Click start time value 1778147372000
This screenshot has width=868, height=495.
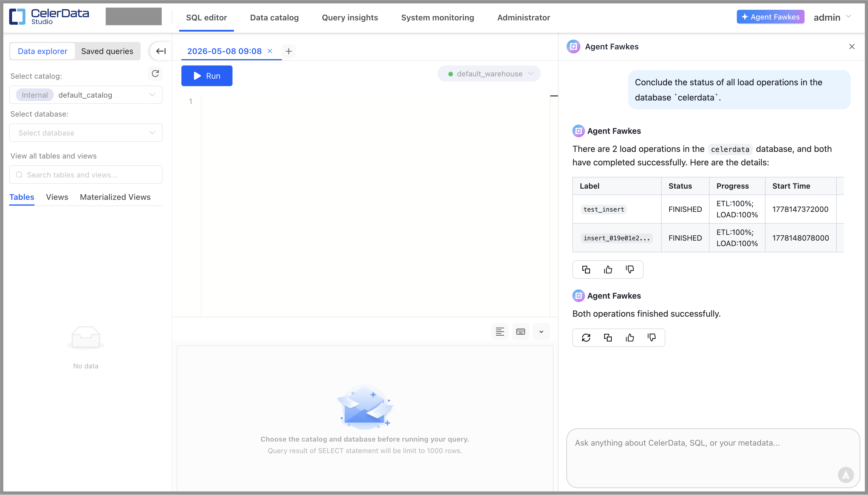[800, 209]
